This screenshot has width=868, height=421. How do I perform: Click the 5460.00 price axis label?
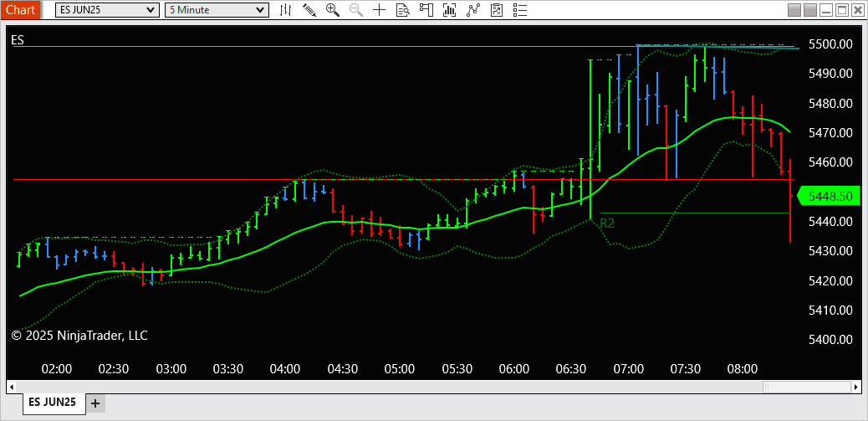830,162
